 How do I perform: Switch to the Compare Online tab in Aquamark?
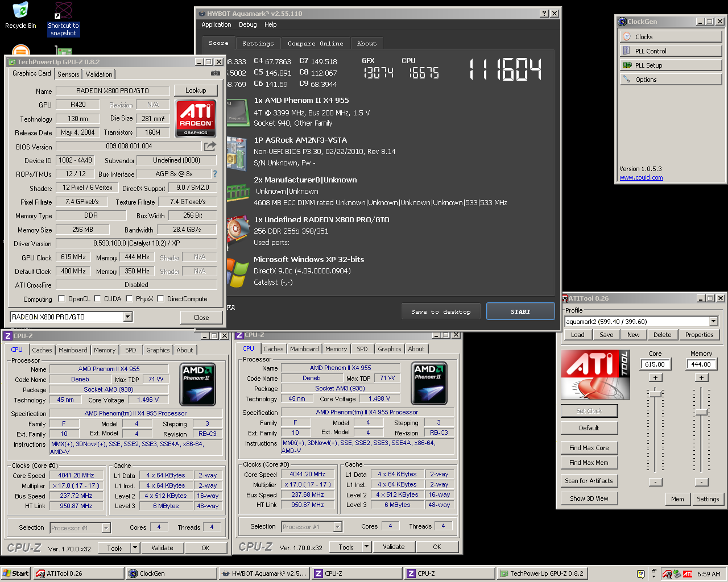click(x=315, y=44)
